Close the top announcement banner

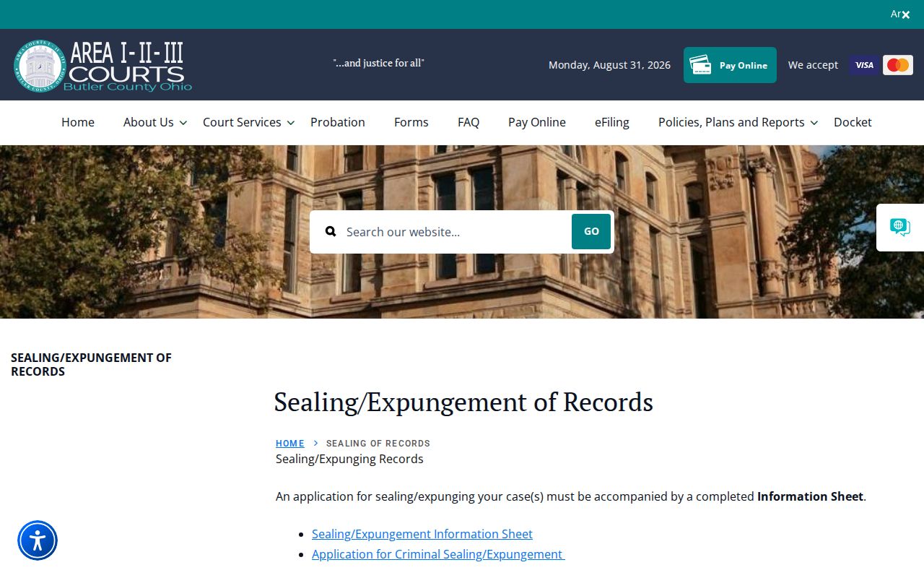905,14
